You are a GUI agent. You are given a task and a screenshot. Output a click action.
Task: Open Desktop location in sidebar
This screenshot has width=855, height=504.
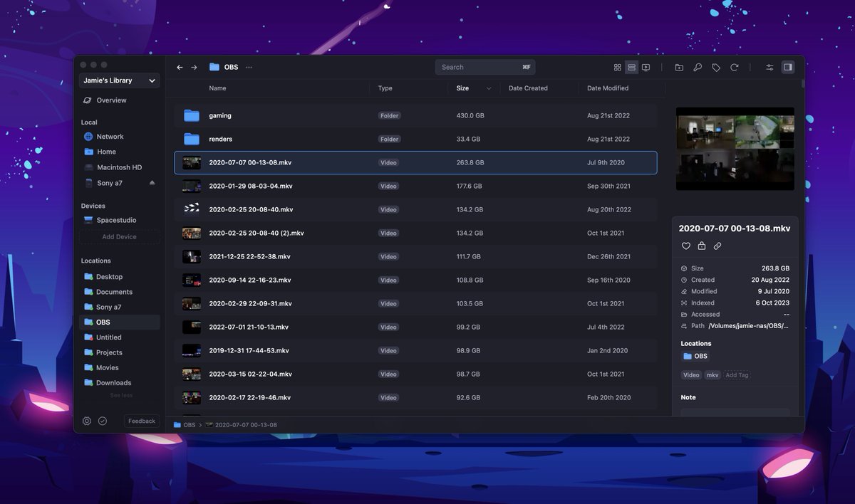(120, 277)
